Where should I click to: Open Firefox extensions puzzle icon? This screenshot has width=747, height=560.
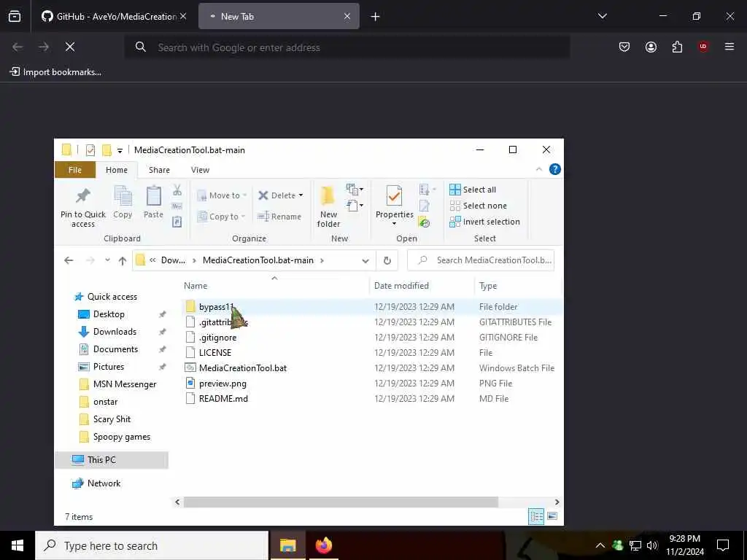click(x=677, y=47)
